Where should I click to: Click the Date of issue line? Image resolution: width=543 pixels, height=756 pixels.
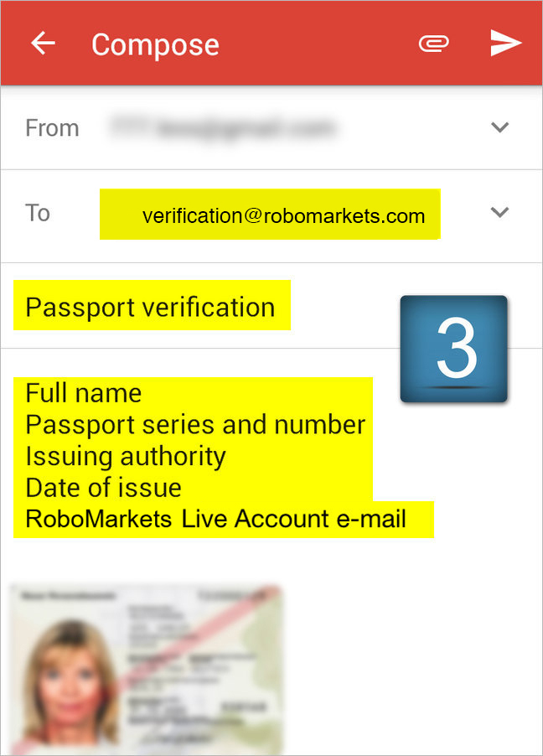(104, 488)
